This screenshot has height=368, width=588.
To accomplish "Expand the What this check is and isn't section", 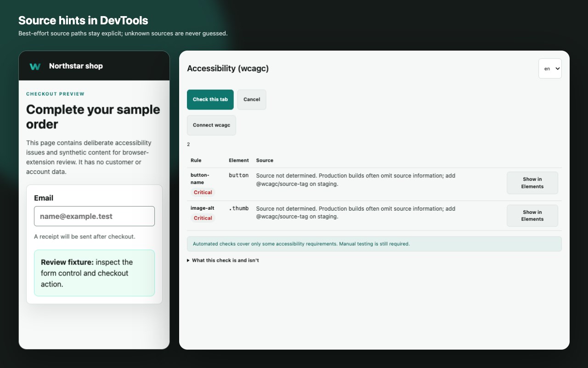I will point(223,260).
